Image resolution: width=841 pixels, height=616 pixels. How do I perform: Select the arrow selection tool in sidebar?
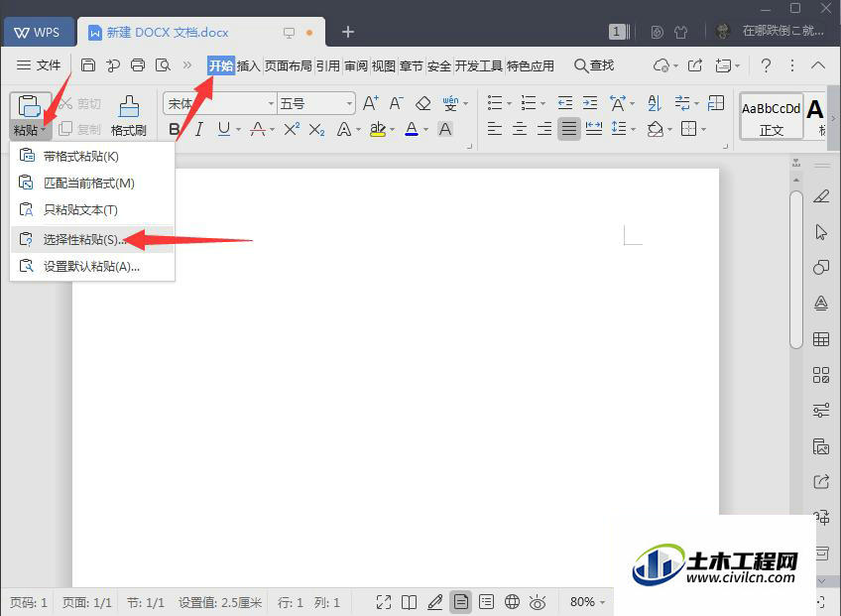click(x=821, y=232)
